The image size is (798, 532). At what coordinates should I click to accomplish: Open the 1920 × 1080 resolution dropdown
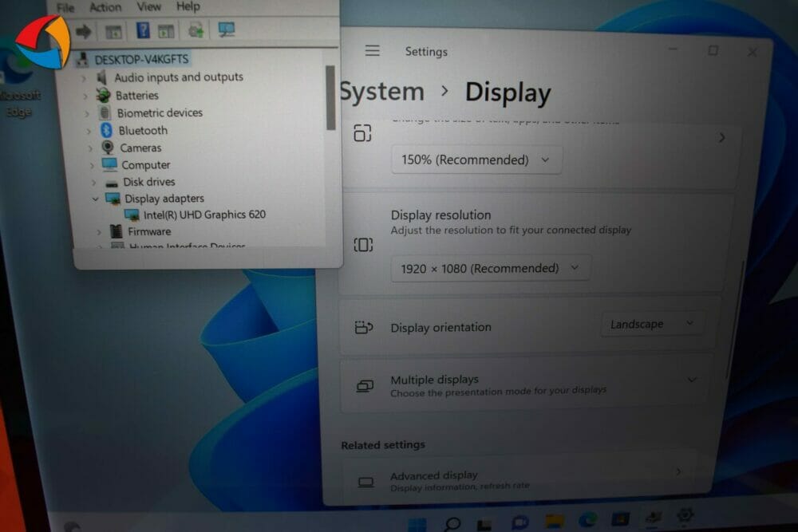tap(491, 268)
